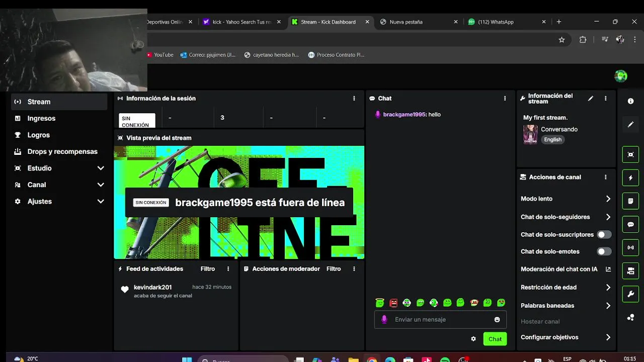The height and width of the screenshot is (362, 644).
Task: Open browser extensions puzzle icon
Action: (x=583, y=40)
